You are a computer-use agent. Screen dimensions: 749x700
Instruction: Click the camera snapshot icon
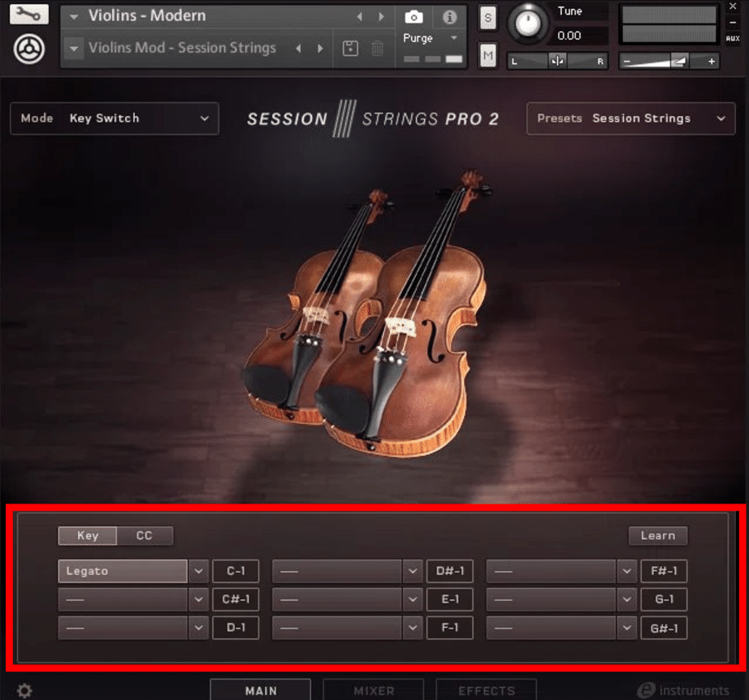414,17
